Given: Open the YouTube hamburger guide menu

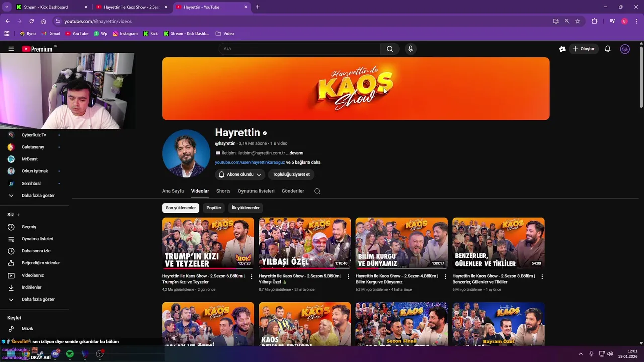Looking at the screenshot, I should tap(11, 49).
